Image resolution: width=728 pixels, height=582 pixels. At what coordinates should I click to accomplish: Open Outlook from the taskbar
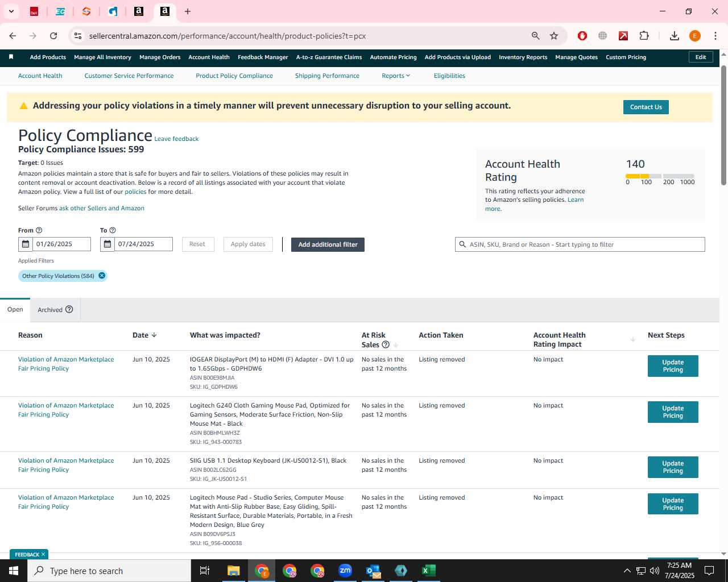coord(373,571)
